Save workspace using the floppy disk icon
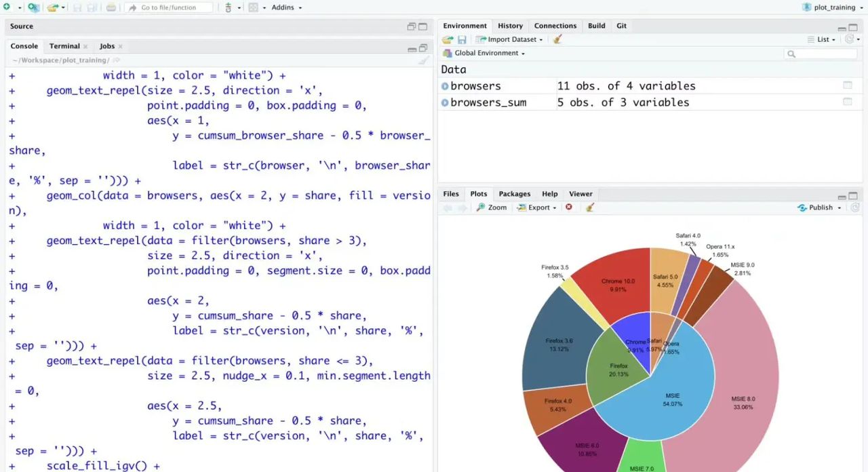The image size is (868, 472). point(462,39)
